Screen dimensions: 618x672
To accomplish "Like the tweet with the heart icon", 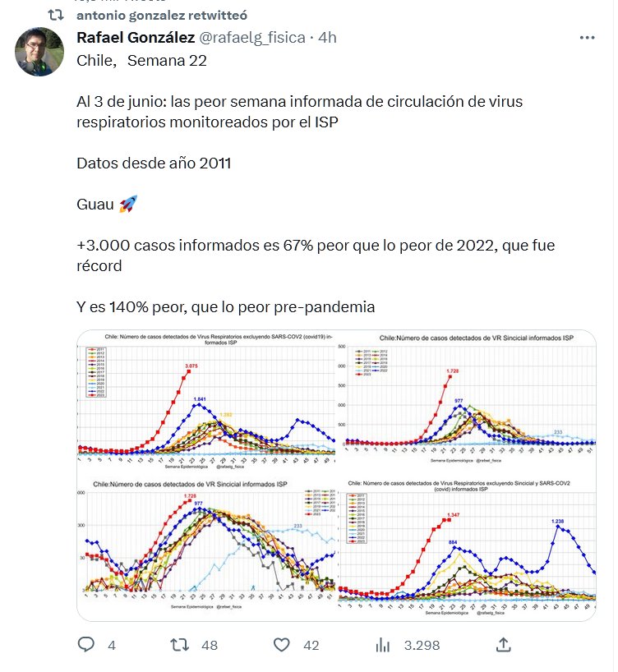I will click(281, 645).
